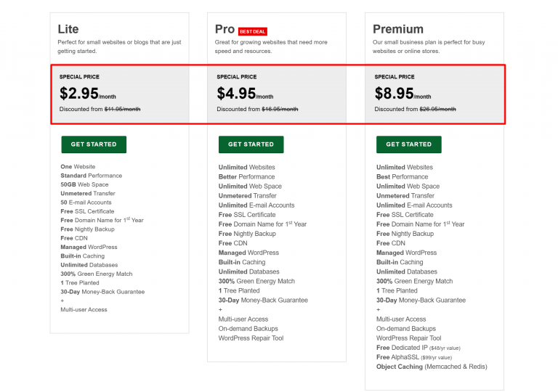Click the red BEST DEAL badge

click(251, 31)
